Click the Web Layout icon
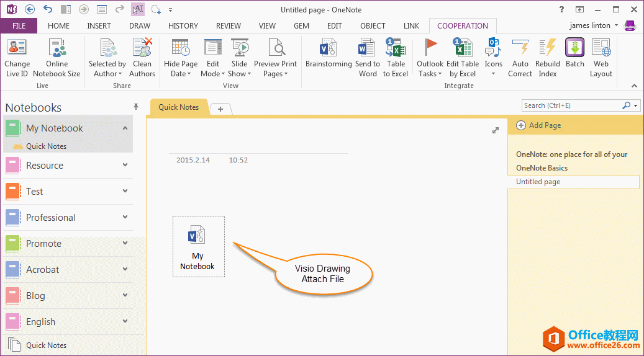The width and height of the screenshot is (644, 356). click(x=601, y=48)
